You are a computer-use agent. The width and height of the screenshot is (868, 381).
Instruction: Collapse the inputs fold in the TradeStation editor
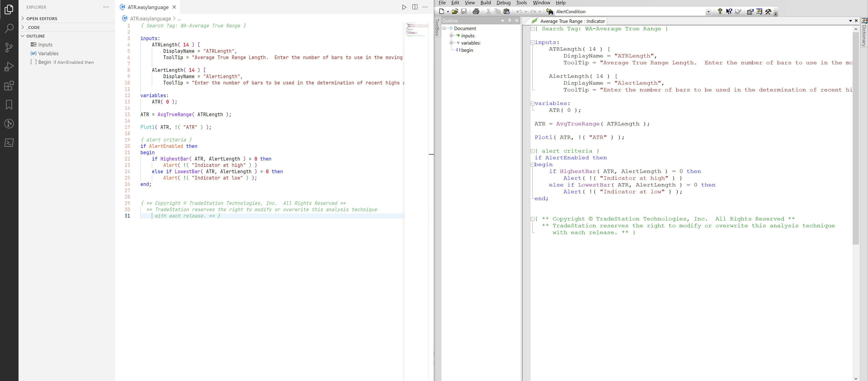pyautogui.click(x=532, y=42)
